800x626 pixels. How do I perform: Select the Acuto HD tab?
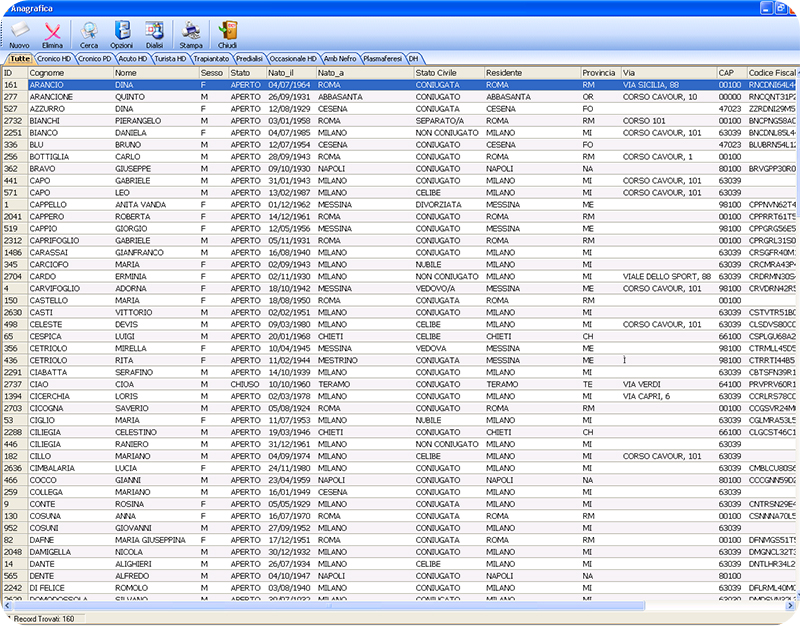[133, 59]
